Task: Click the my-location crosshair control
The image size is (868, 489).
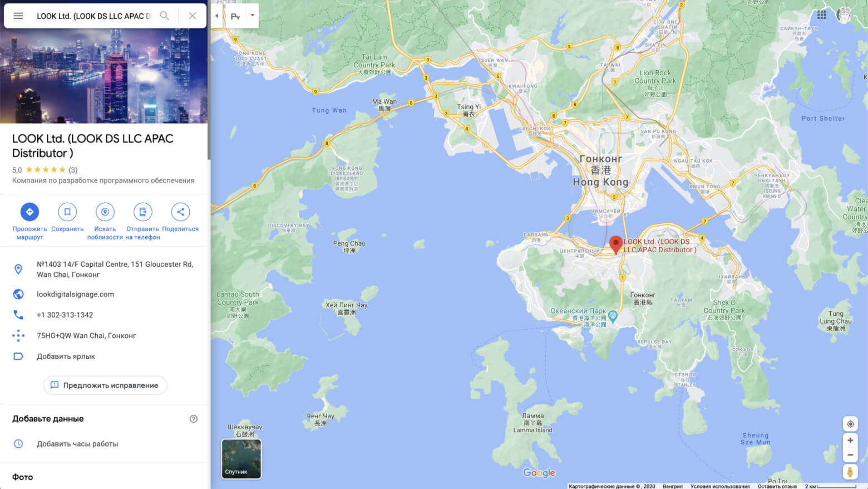Action: coord(850,424)
